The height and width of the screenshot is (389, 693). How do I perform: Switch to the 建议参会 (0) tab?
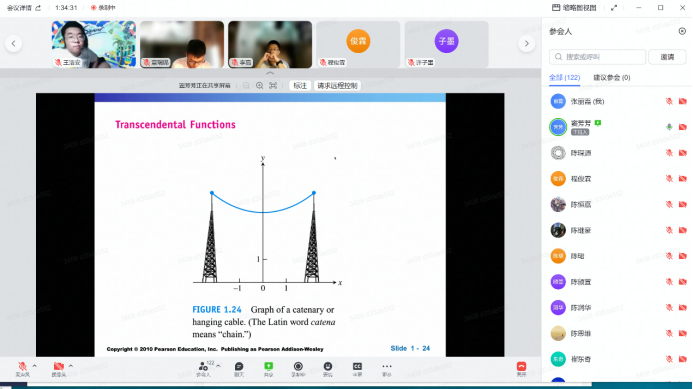(x=612, y=78)
